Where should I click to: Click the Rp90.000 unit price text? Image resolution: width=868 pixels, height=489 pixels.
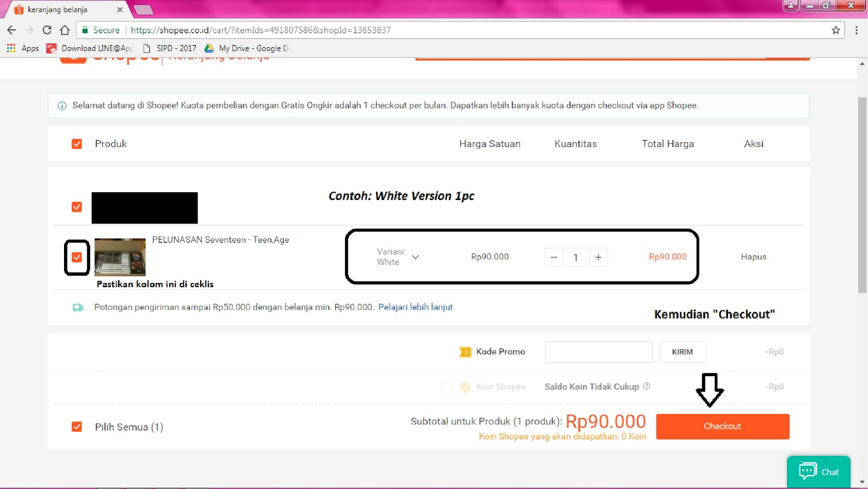click(490, 257)
